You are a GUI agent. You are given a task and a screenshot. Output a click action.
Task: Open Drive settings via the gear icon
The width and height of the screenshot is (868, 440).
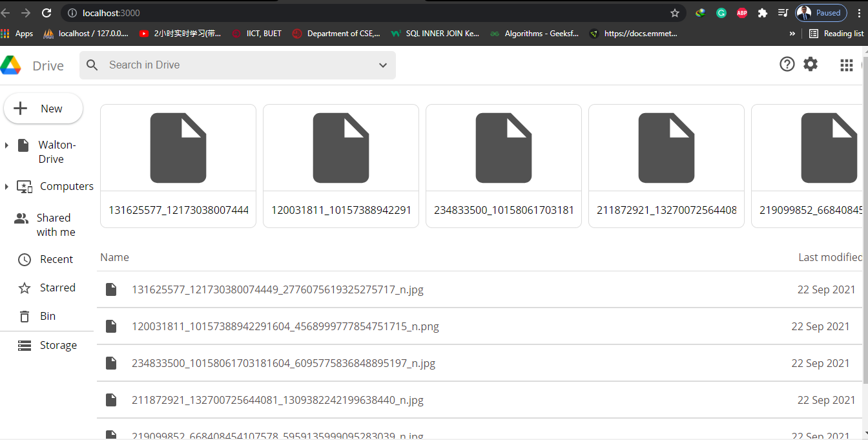(811, 64)
